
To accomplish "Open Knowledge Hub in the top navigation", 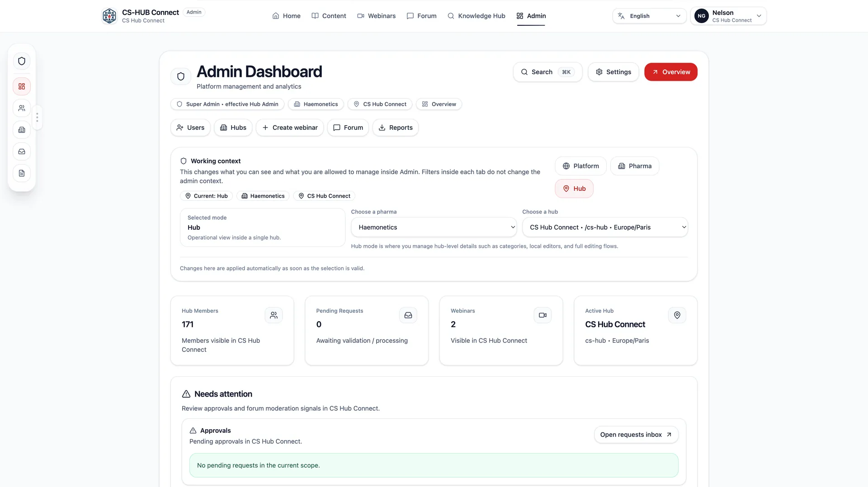I will 476,16.
